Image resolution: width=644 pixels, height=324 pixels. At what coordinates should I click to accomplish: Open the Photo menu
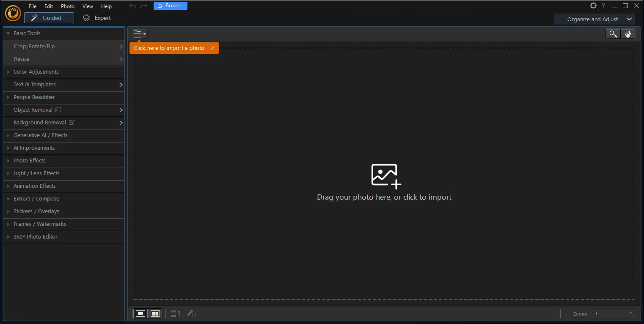pyautogui.click(x=68, y=6)
